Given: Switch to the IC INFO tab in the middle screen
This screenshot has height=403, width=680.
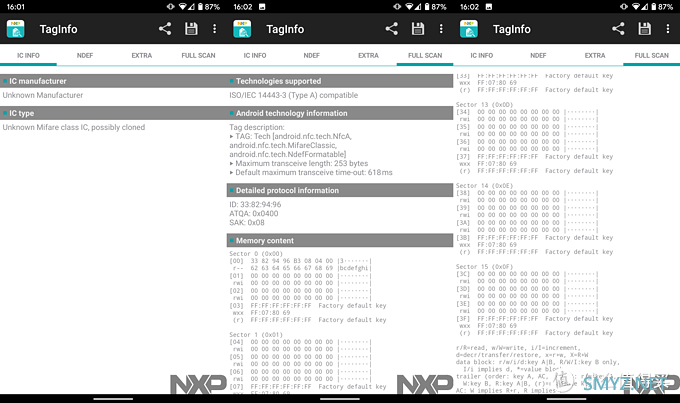Looking at the screenshot, I should click(255, 56).
